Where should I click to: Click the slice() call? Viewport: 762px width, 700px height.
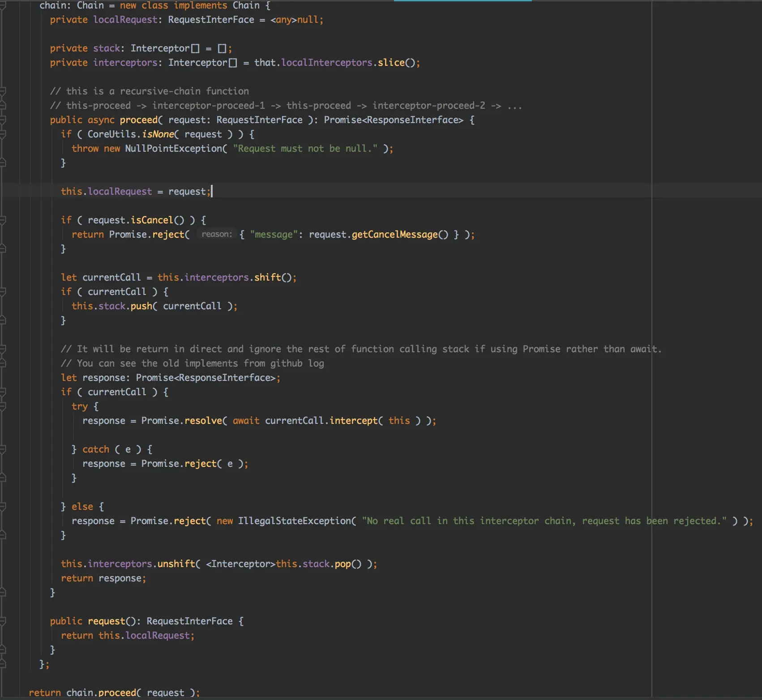[397, 62]
